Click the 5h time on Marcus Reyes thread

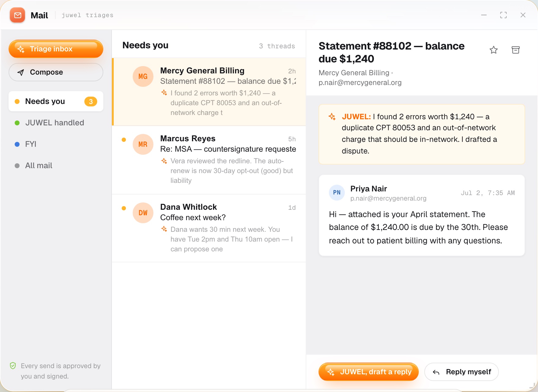(292, 139)
